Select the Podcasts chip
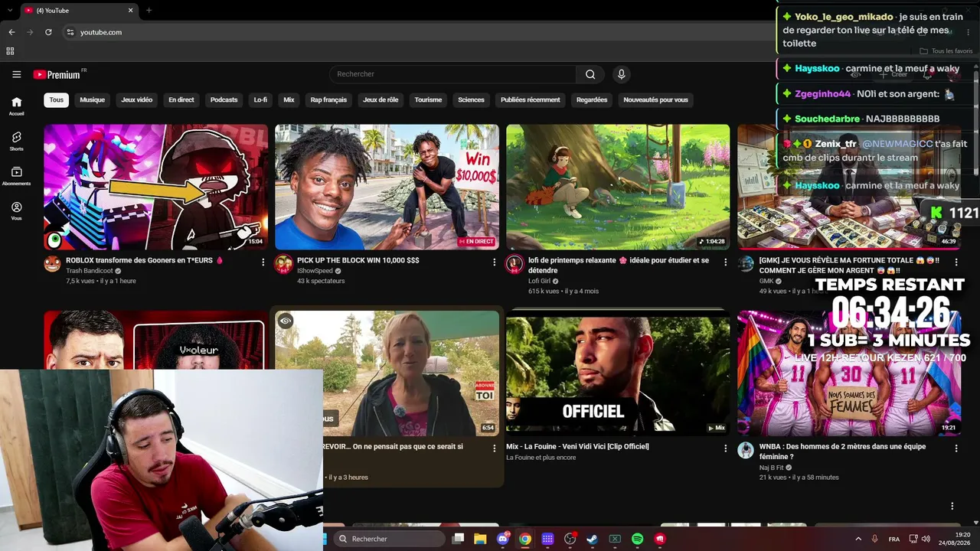 coord(224,99)
